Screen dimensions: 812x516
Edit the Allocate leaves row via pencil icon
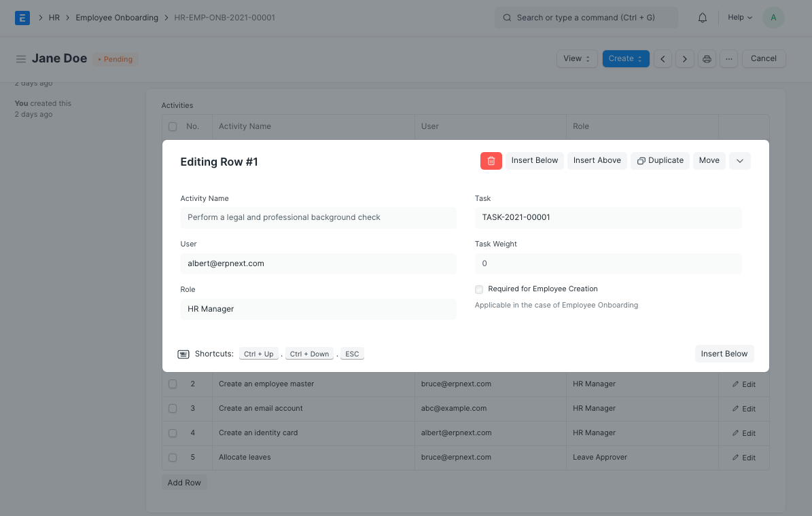(744, 457)
